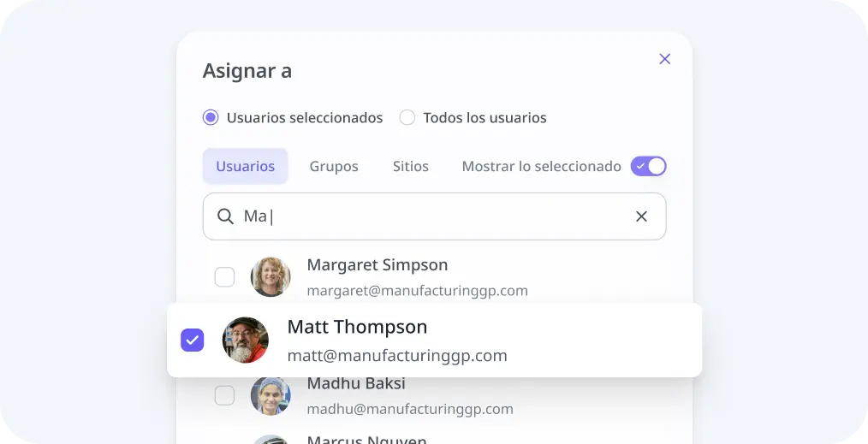
Task: Click Margaret Simpson's avatar photo
Action: tap(271, 277)
